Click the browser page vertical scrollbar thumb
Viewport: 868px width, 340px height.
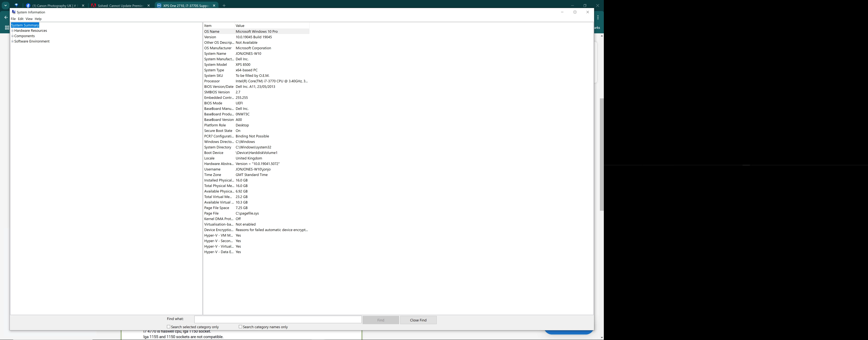(x=601, y=154)
